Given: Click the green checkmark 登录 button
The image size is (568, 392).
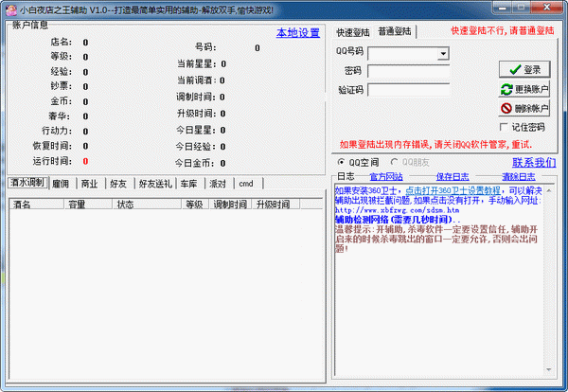Looking at the screenshot, I should pyautogui.click(x=524, y=69).
